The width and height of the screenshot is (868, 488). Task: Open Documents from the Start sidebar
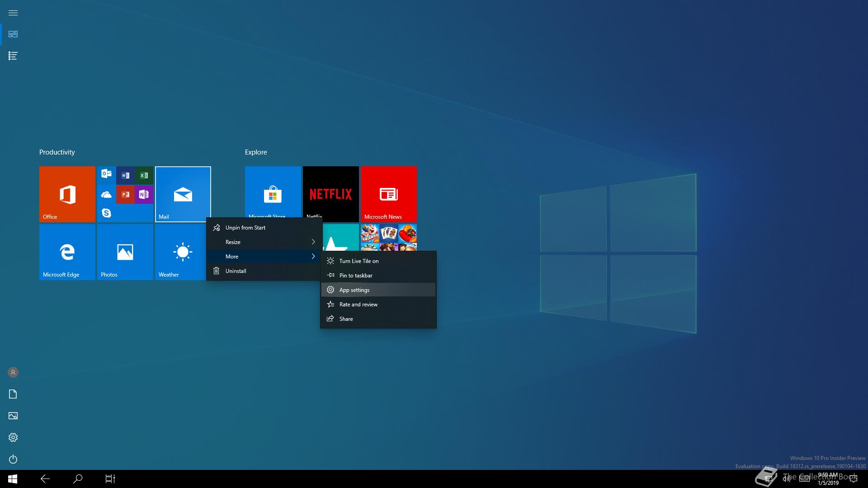tap(13, 394)
